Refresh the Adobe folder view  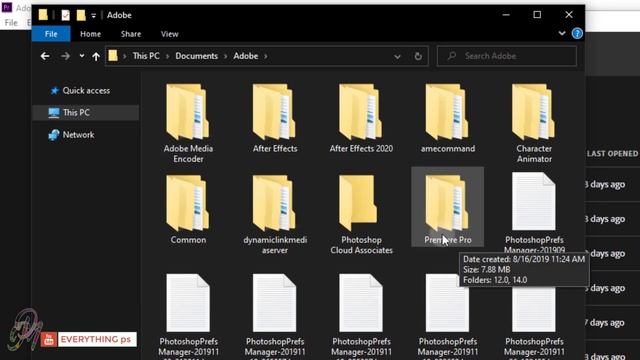coord(418,56)
